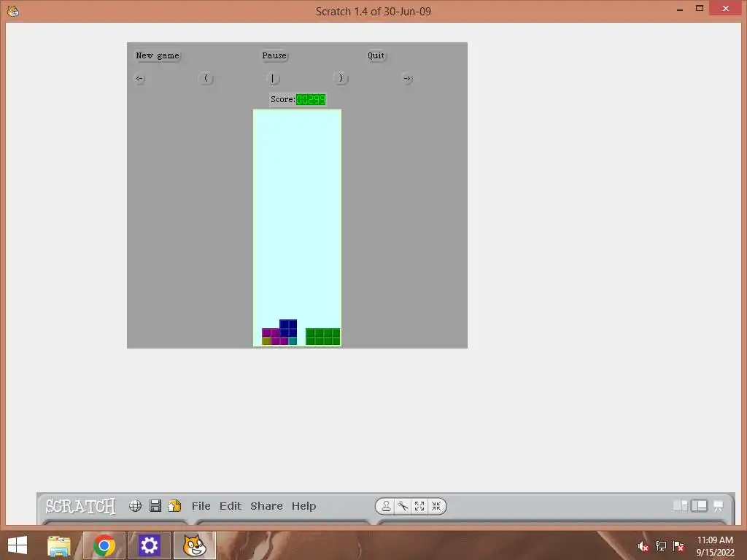Open the language globe icon

(x=135, y=506)
